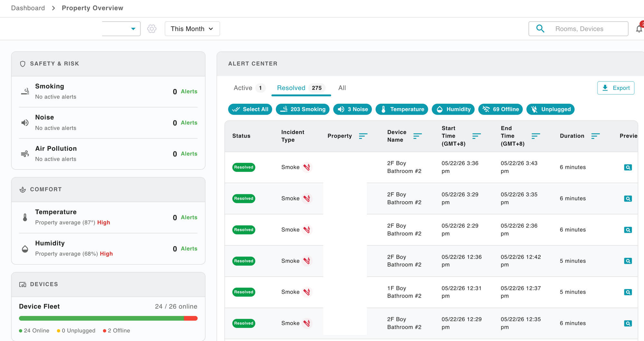Image resolution: width=644 pixels, height=341 pixels.
Task: Toggle the 3 Noise filter chip
Action: 353,109
